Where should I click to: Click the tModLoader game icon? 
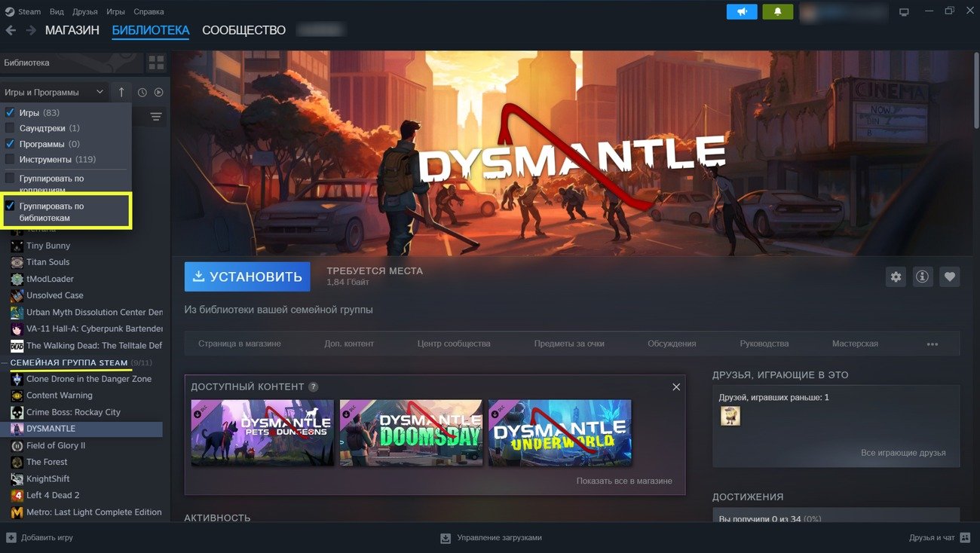tap(17, 279)
